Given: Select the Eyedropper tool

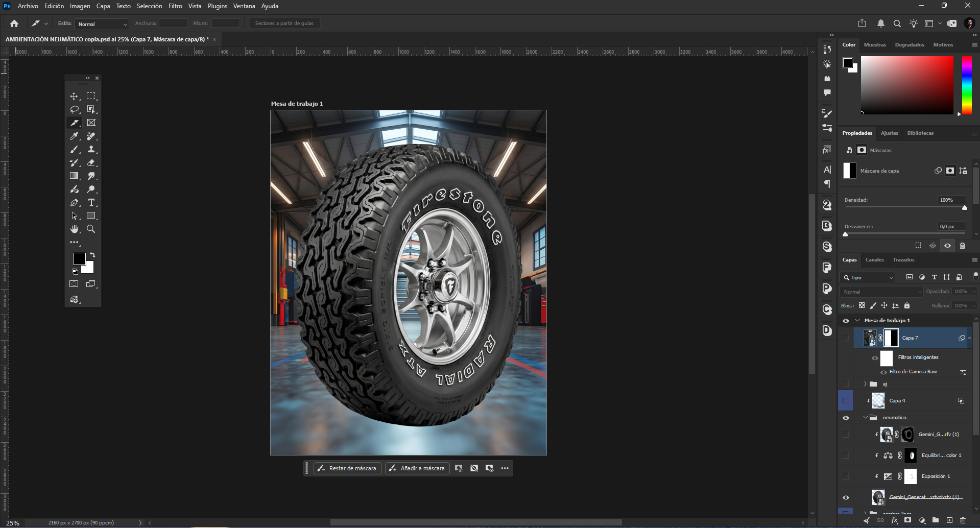Looking at the screenshot, I should click(x=74, y=136).
